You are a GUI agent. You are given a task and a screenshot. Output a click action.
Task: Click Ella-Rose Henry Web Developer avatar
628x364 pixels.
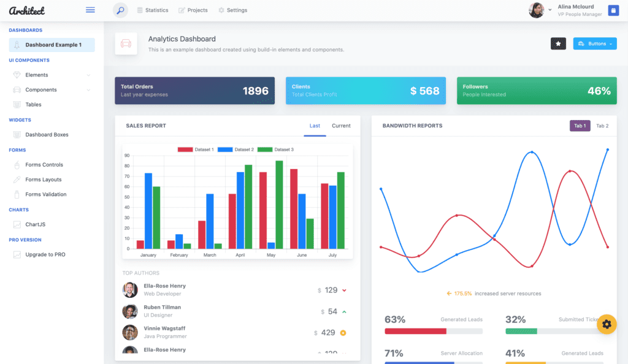130,290
